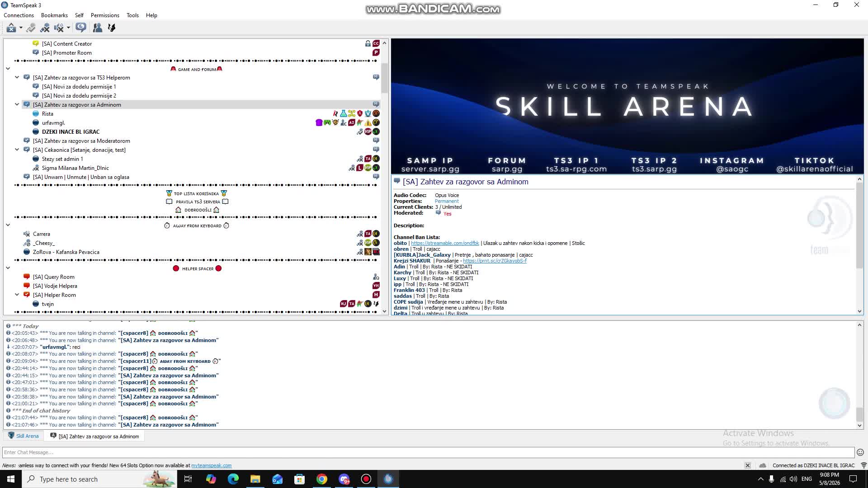Click the channel tree vertical scrollbar
Image resolution: width=868 pixels, height=488 pixels.
coord(385,78)
